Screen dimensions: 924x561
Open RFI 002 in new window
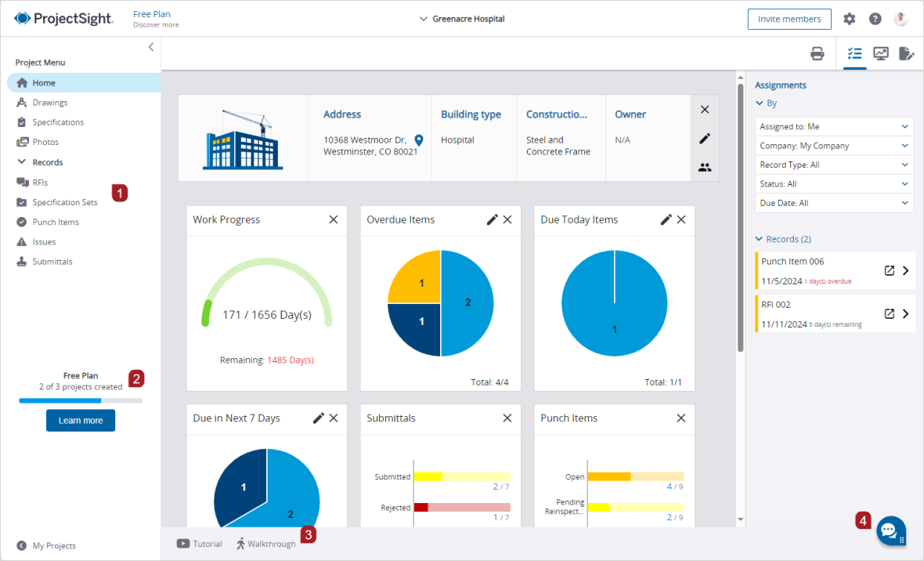pos(890,314)
